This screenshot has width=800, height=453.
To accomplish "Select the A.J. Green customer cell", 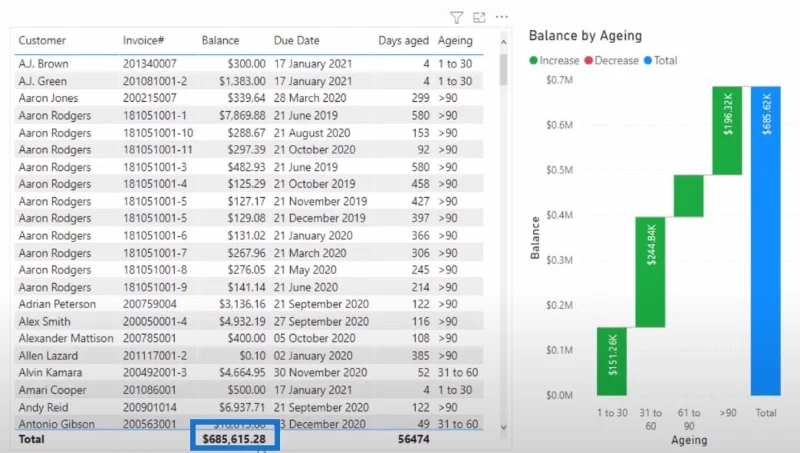I will [42, 81].
